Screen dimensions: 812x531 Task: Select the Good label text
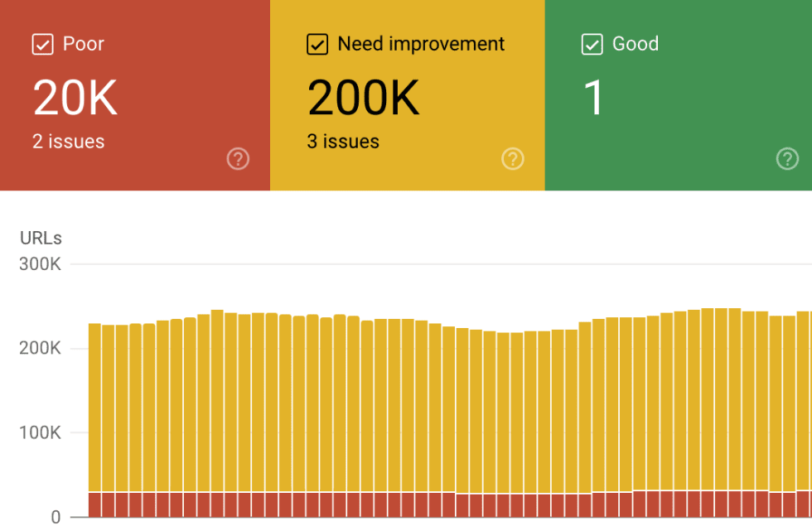coord(636,44)
